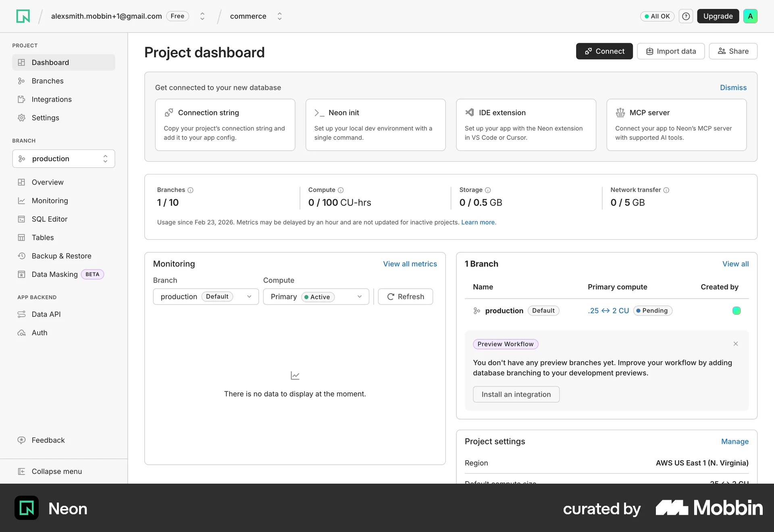The image size is (774, 532).
Task: Click the Integrations puzzle icon
Action: pos(21,99)
